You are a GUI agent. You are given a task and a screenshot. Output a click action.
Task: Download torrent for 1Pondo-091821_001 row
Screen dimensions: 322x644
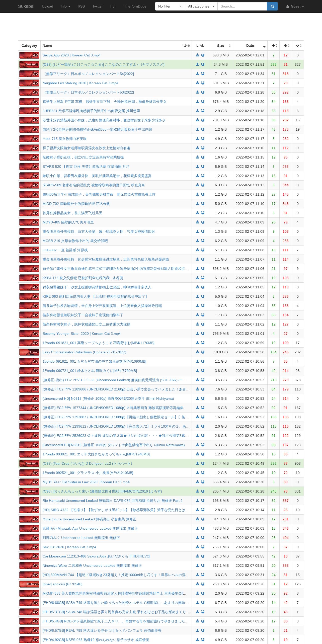point(197,343)
